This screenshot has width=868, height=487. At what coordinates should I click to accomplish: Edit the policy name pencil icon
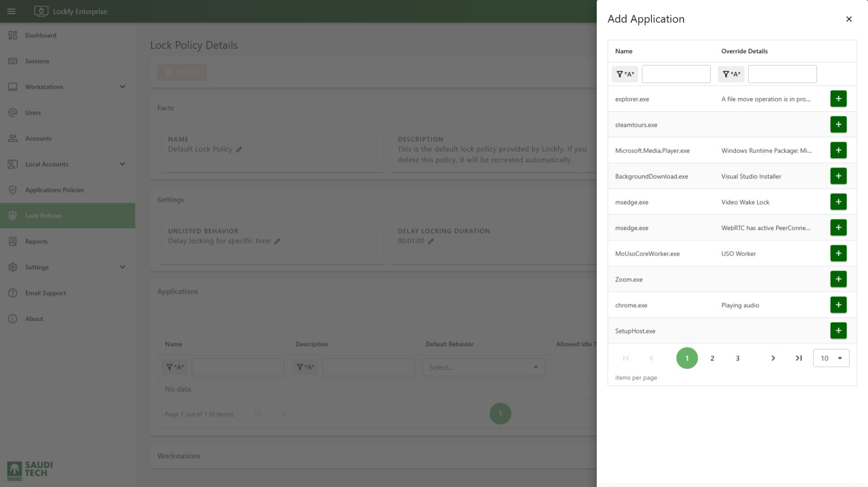(239, 149)
